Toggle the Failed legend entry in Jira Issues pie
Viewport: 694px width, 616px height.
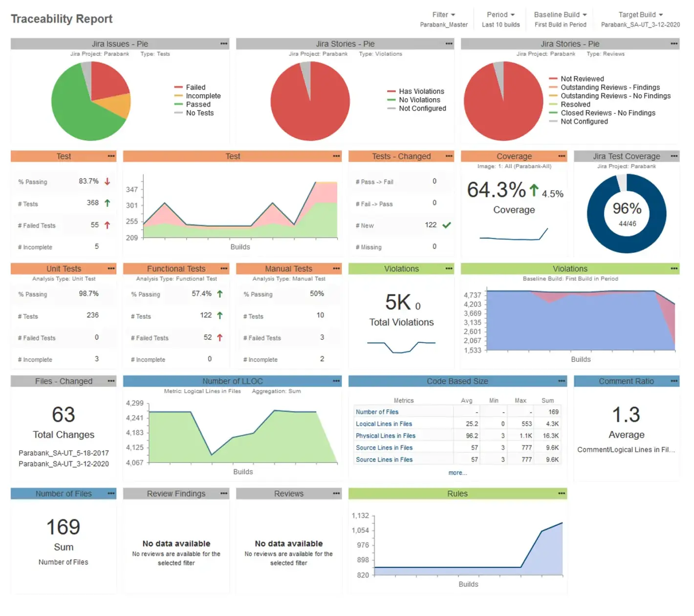pos(195,88)
